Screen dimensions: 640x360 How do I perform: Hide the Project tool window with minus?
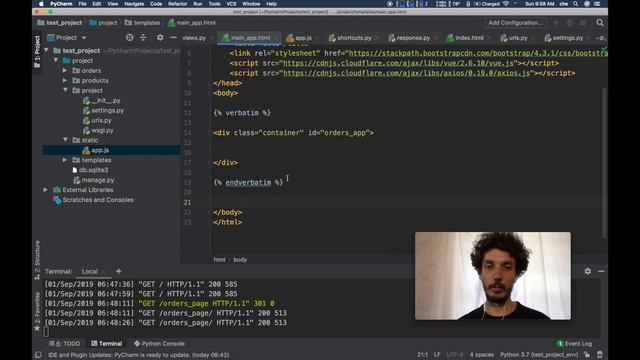(x=173, y=38)
